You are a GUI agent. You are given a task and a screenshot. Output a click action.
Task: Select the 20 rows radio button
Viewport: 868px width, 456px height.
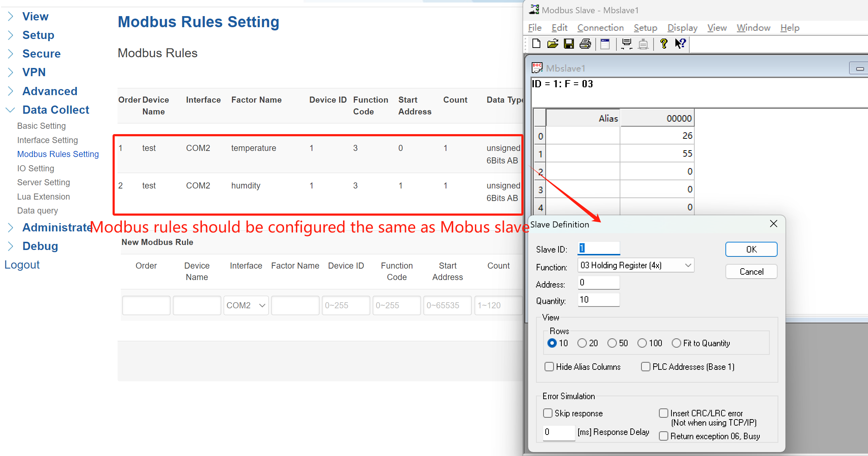(x=582, y=343)
